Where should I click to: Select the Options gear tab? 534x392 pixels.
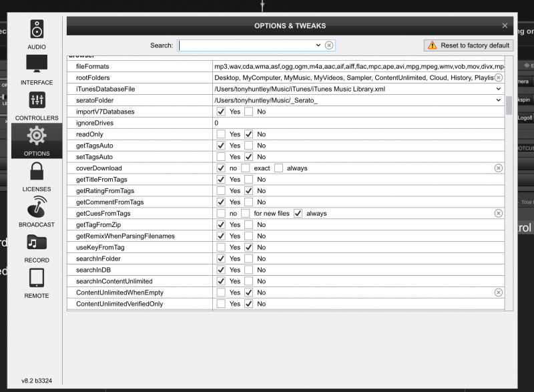click(37, 141)
